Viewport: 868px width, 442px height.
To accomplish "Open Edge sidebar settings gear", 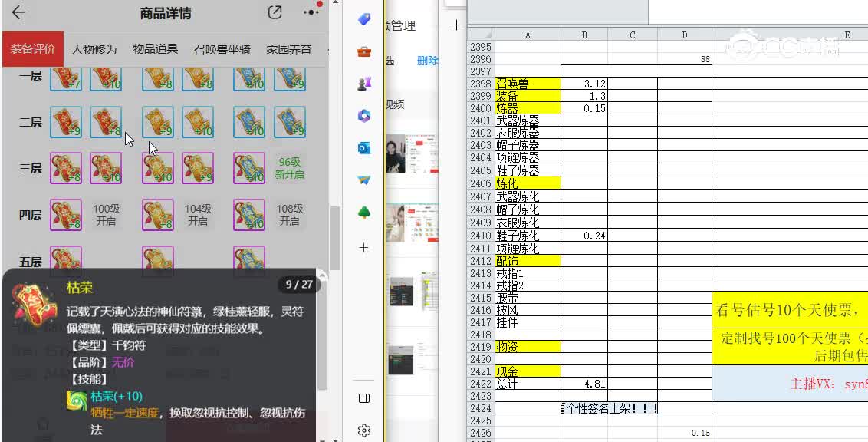I will click(363, 430).
